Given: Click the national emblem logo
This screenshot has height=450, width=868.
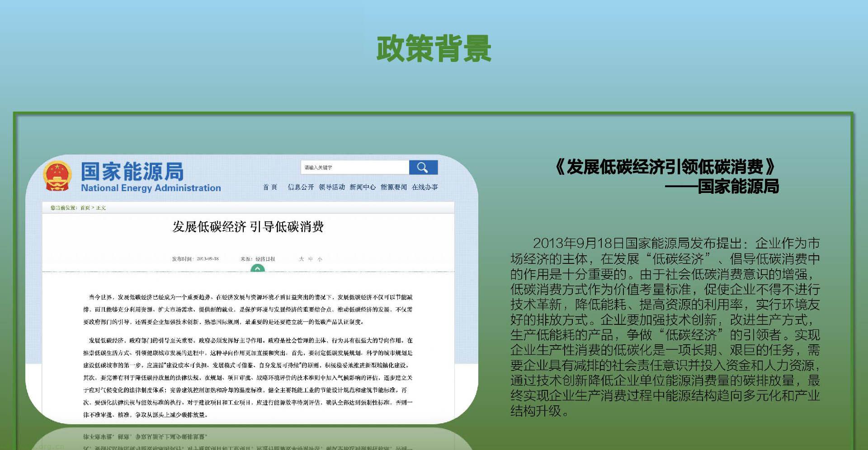Looking at the screenshot, I should (57, 176).
